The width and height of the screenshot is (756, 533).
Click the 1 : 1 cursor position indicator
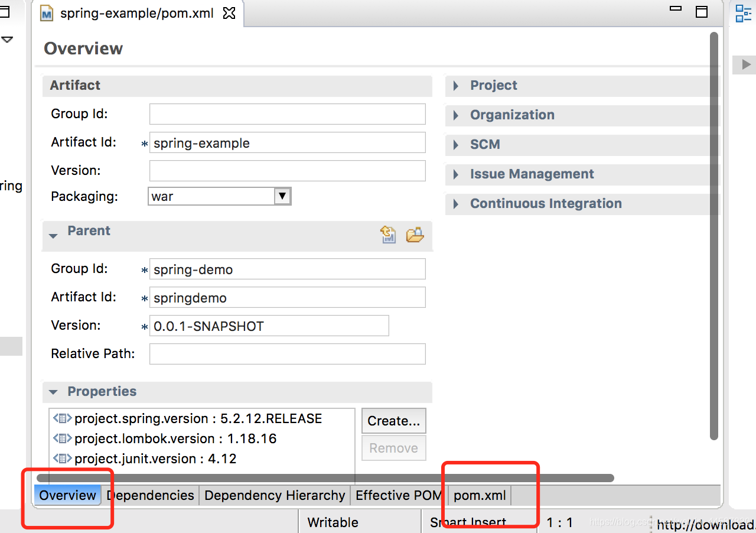tap(560, 522)
